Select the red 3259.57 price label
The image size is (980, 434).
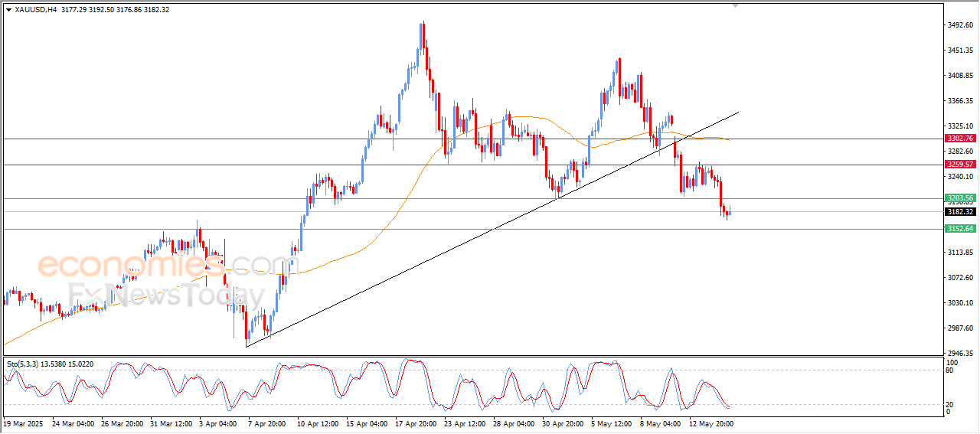coord(959,165)
